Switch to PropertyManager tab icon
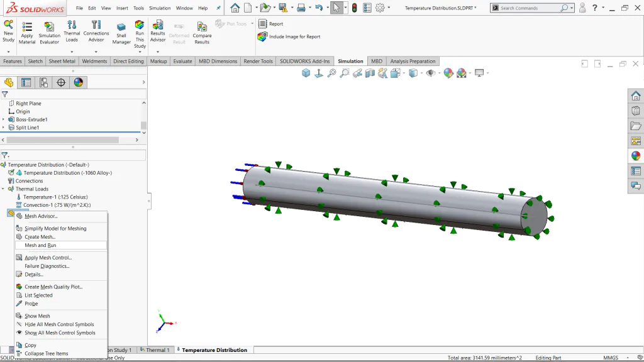Image resolution: width=644 pixels, height=362 pixels. coord(26,82)
